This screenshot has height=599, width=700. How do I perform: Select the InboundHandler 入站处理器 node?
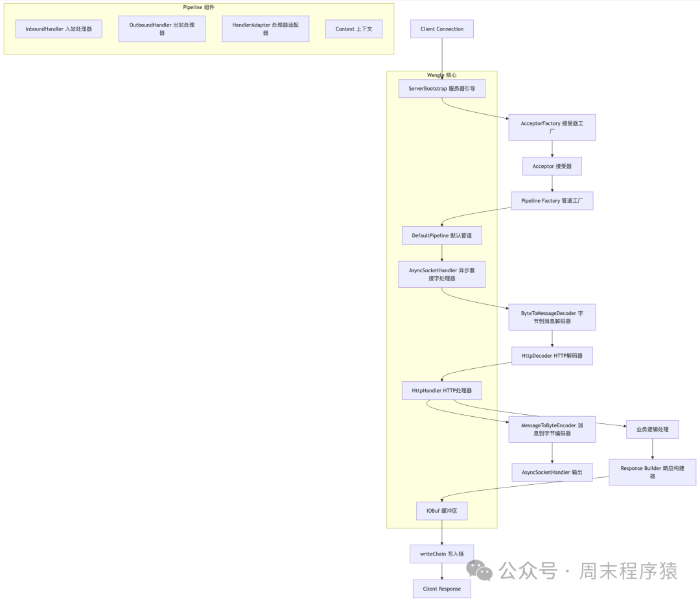coord(58,29)
